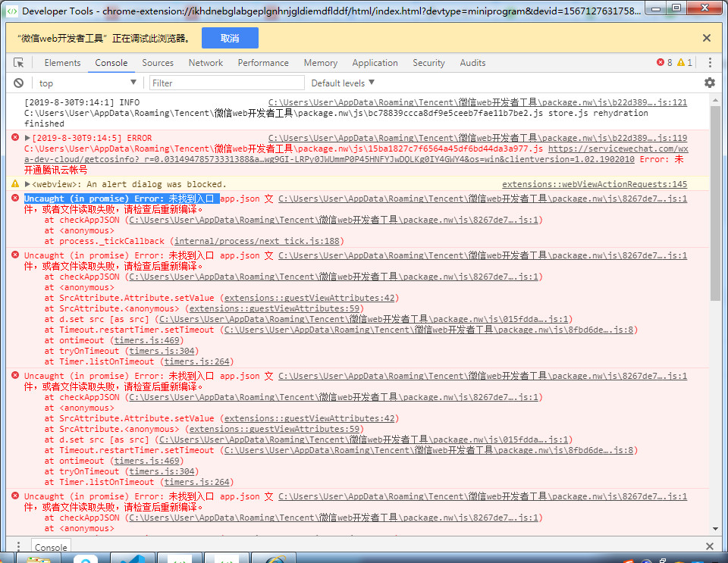Click the console scrollbar up arrow

coord(715,100)
